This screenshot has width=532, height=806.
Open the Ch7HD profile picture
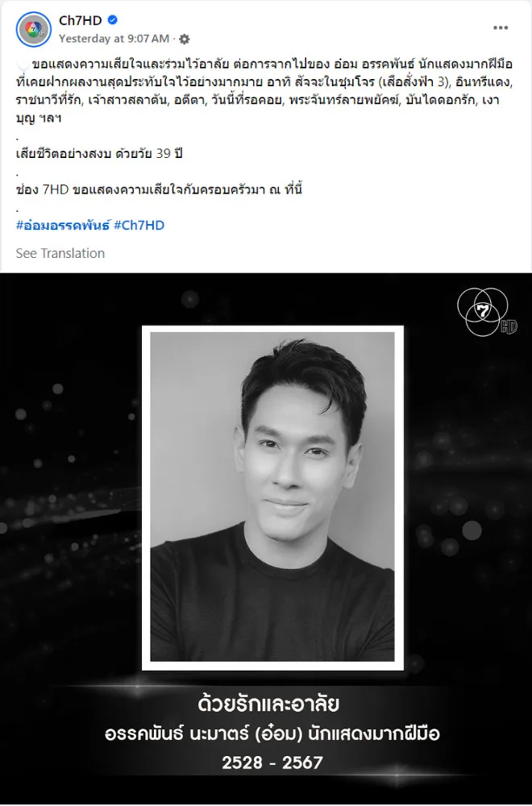33,29
